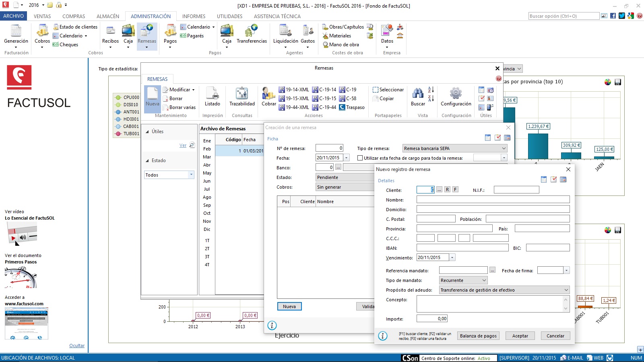The width and height of the screenshot is (644, 362).
Task: Open Facebook icon in title area
Action: (613, 16)
